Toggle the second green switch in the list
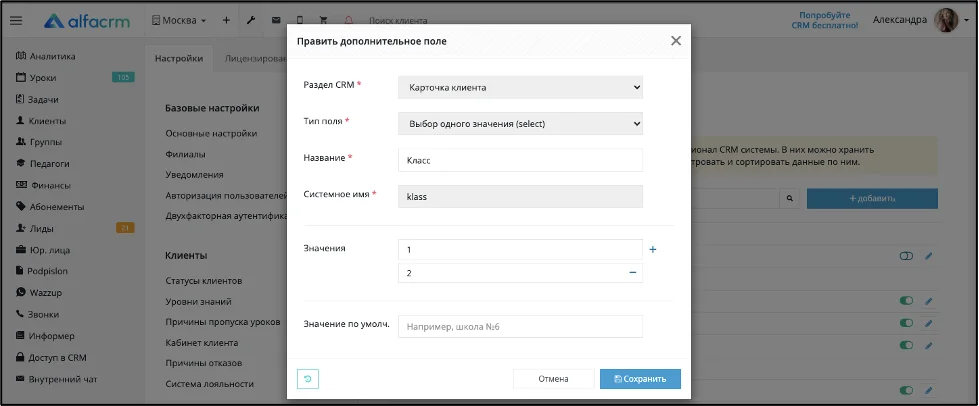 [906, 323]
